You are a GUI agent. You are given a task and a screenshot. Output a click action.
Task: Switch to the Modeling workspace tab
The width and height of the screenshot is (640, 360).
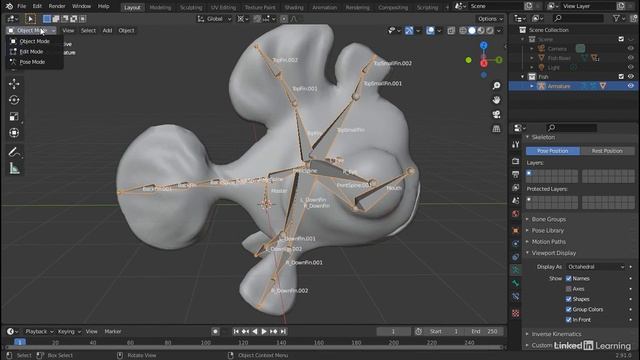coord(160,7)
